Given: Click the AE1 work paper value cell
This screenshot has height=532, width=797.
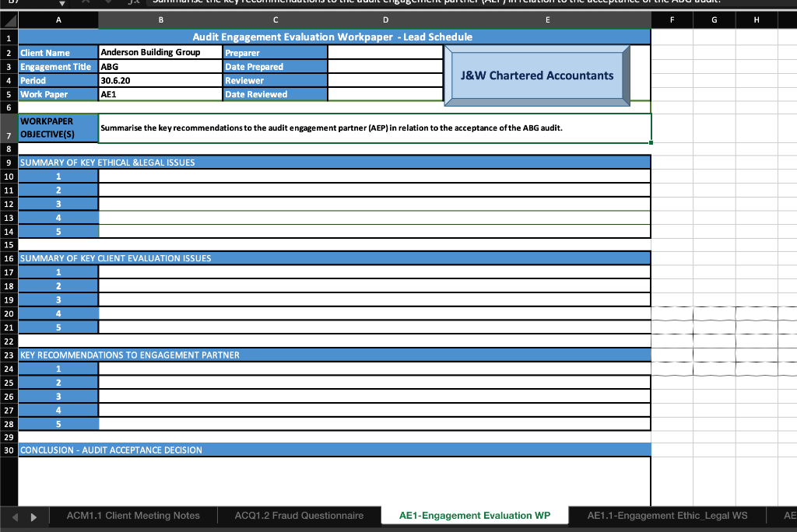Looking at the screenshot, I should pyautogui.click(x=160, y=94).
